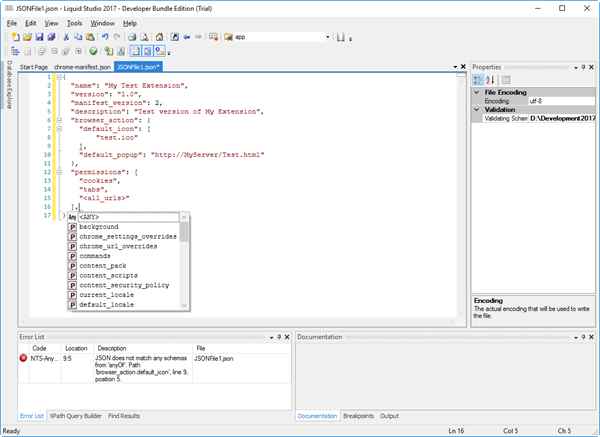
Task: Click the Print toolbar icon
Action: point(132,37)
